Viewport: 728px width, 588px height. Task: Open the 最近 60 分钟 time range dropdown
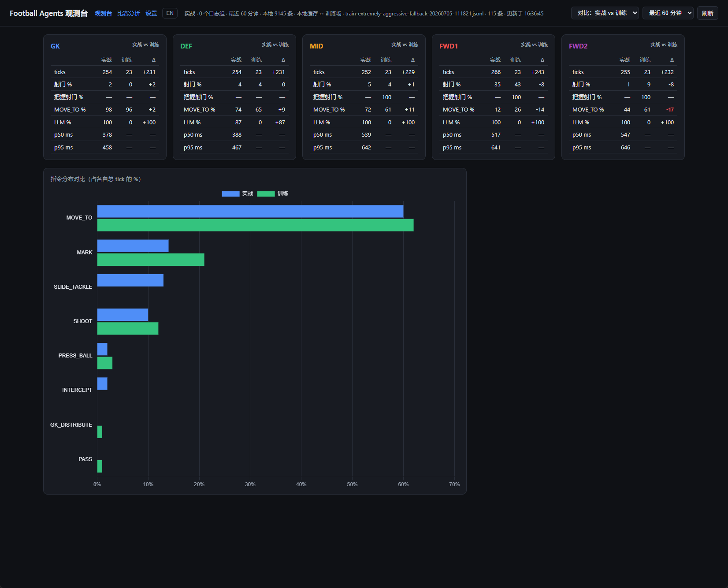click(x=668, y=13)
